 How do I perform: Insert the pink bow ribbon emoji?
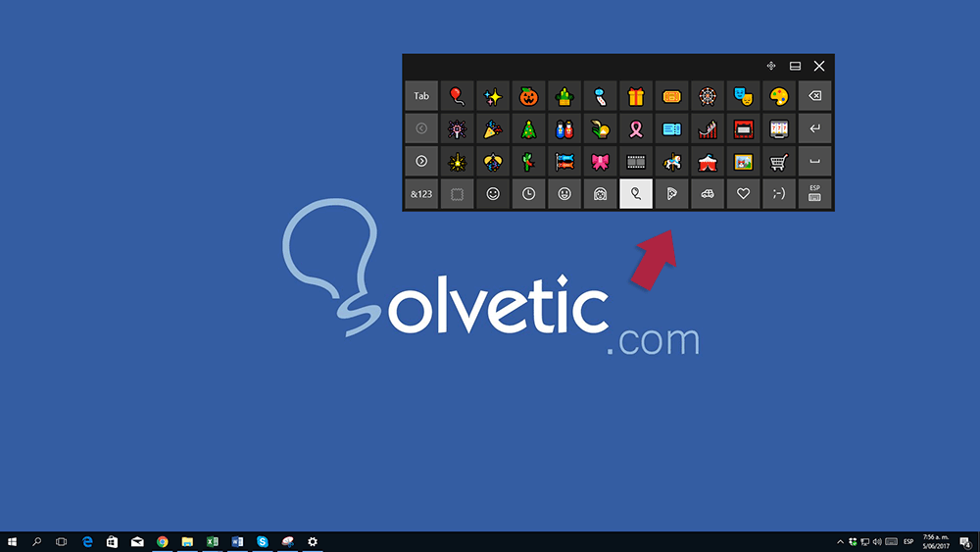click(x=600, y=162)
